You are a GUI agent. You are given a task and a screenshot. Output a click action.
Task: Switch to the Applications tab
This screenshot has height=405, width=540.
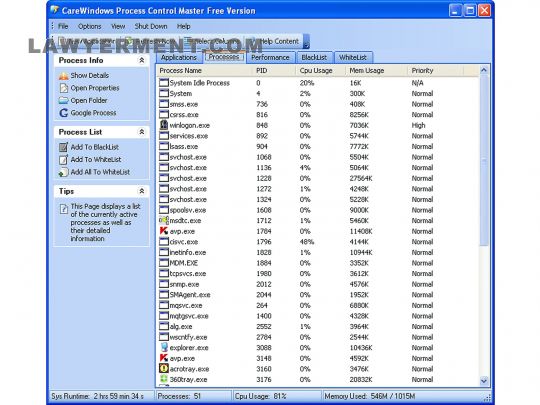(x=179, y=58)
